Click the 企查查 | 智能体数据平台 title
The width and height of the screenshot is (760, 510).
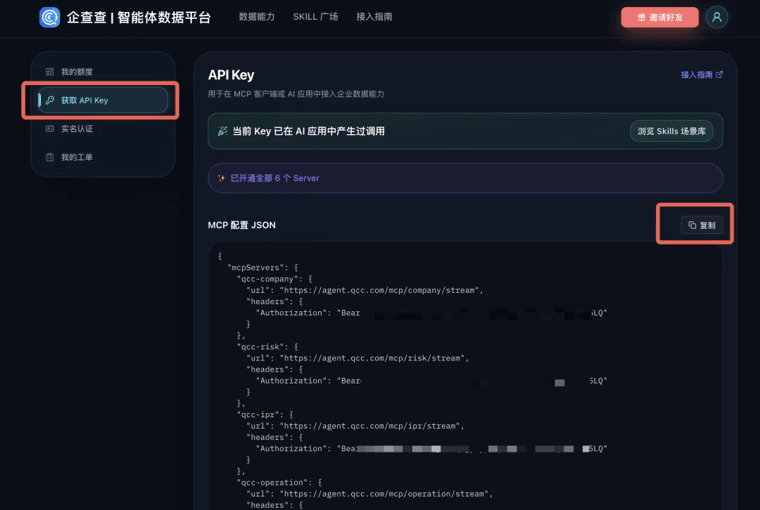[139, 17]
